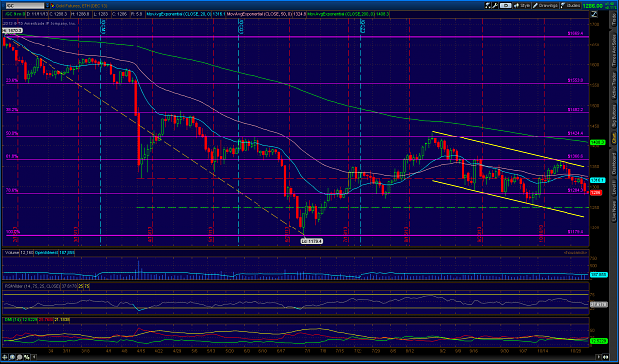Click the percent view icon at bottom left
This screenshot has height=364, width=619.
tap(27, 357)
